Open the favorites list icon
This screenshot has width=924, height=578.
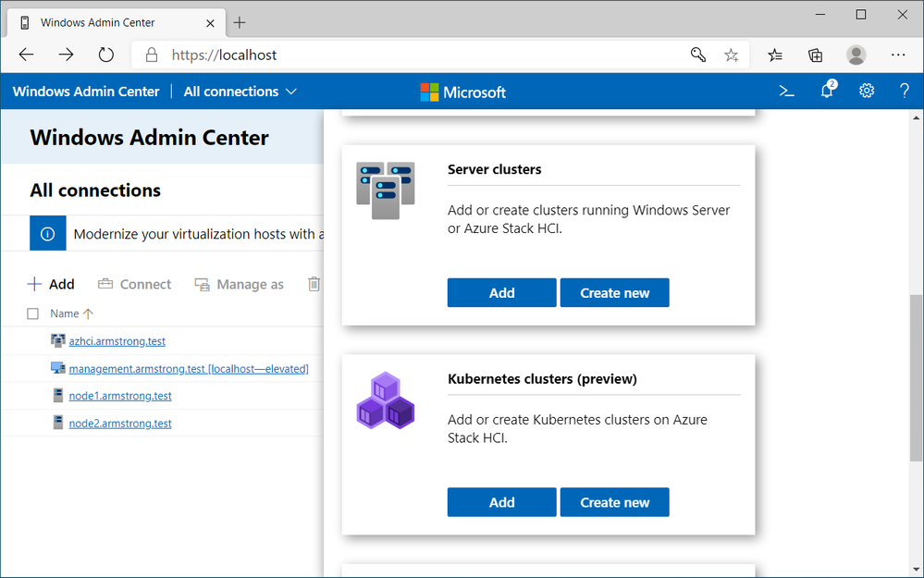[775, 55]
